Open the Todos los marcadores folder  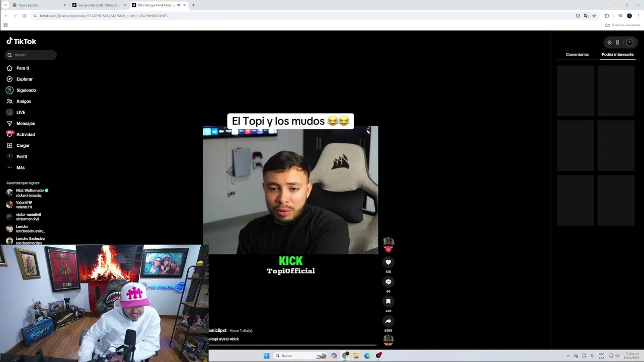coord(623,25)
